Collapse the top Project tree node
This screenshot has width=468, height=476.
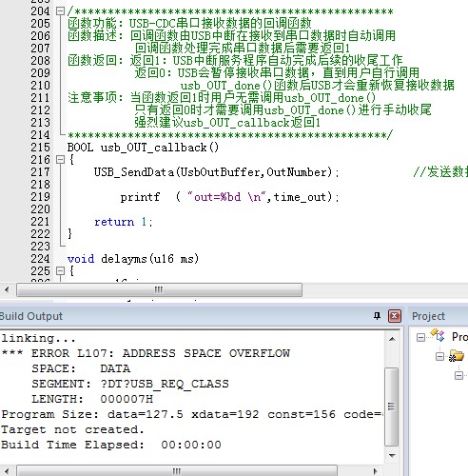420,337
